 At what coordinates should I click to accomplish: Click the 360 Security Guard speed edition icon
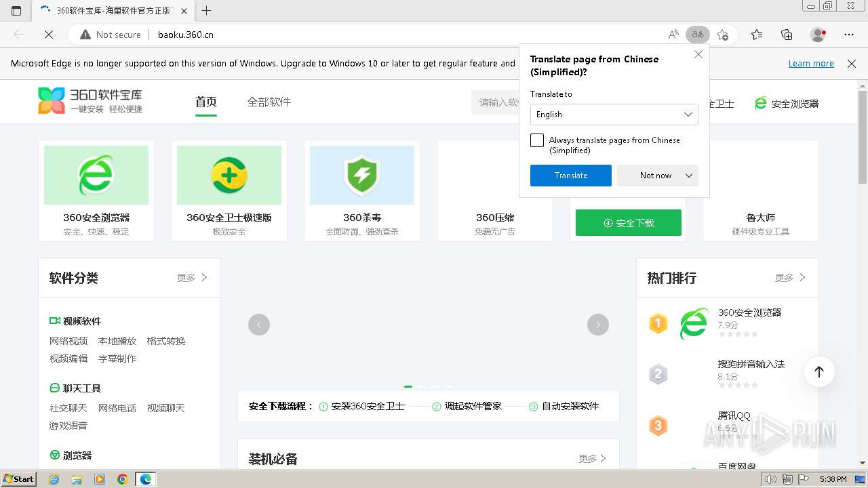coord(229,175)
